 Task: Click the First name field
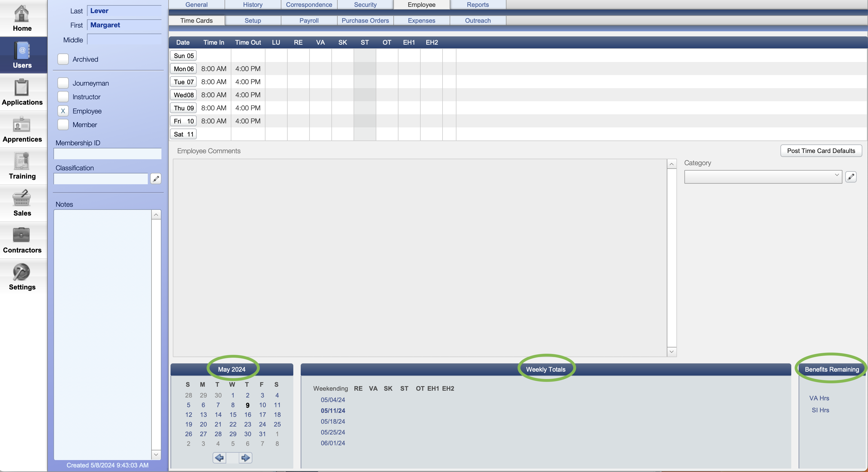point(124,25)
